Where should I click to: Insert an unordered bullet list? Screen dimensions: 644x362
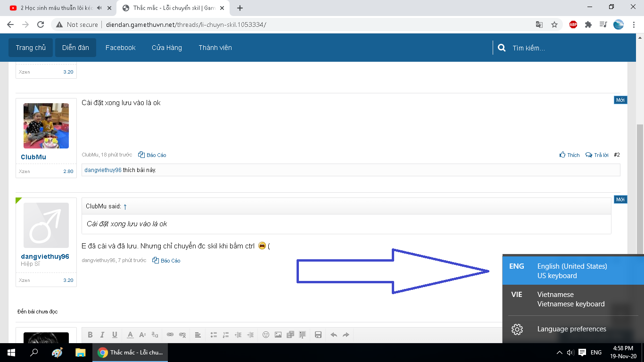[214, 335]
